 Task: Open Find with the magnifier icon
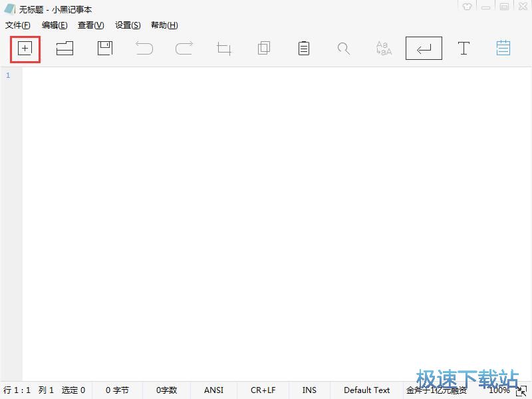(x=343, y=49)
